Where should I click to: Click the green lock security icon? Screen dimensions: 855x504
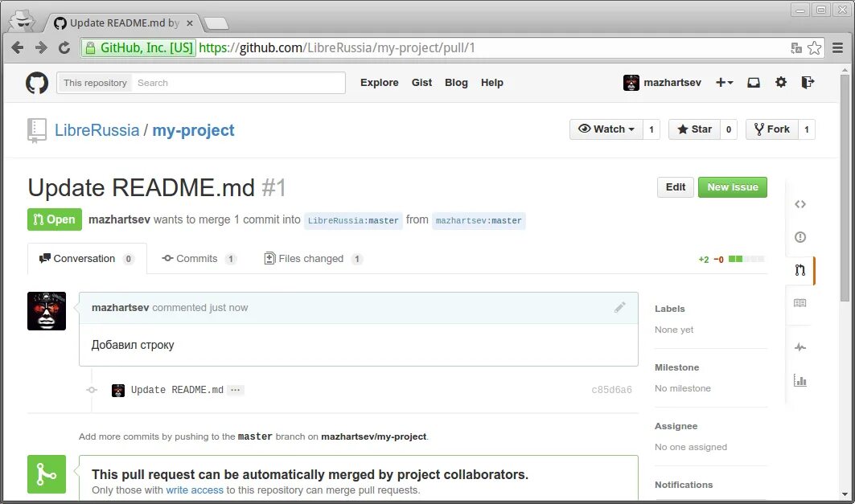pos(91,48)
